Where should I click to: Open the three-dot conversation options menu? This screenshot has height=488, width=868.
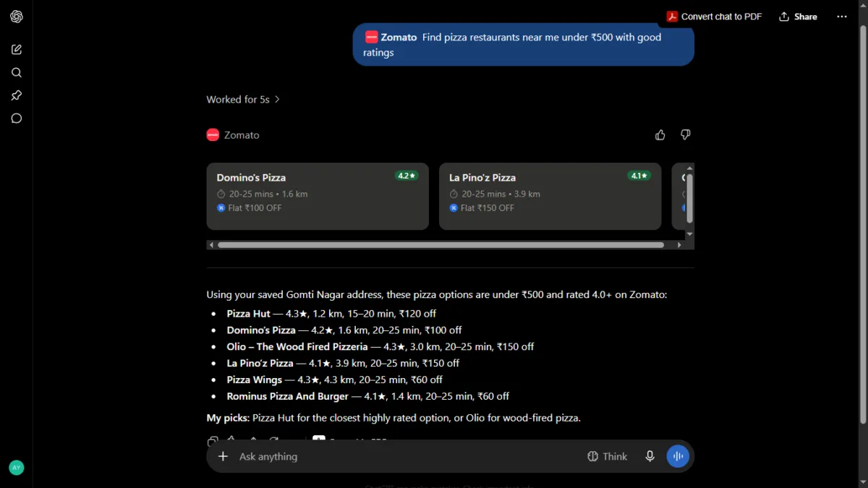point(842,17)
